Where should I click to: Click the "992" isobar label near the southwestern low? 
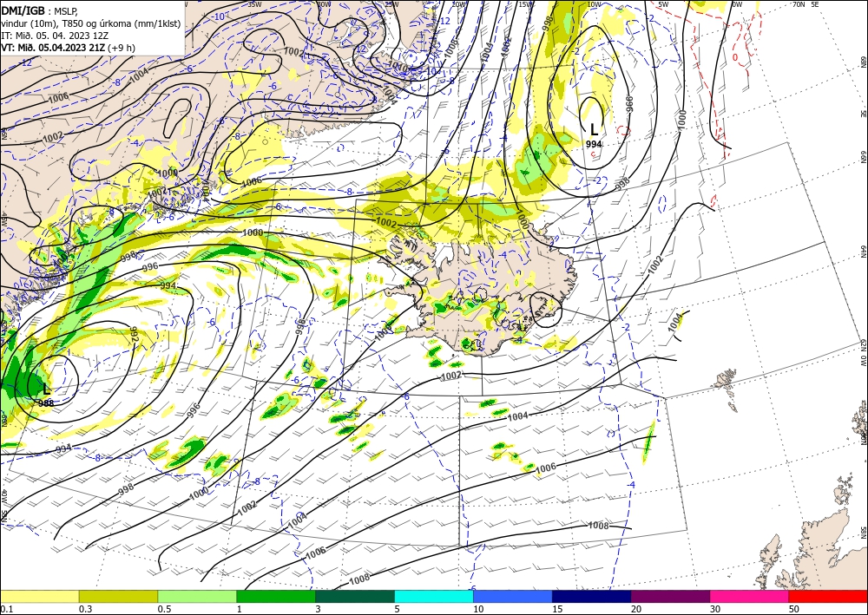134,335
